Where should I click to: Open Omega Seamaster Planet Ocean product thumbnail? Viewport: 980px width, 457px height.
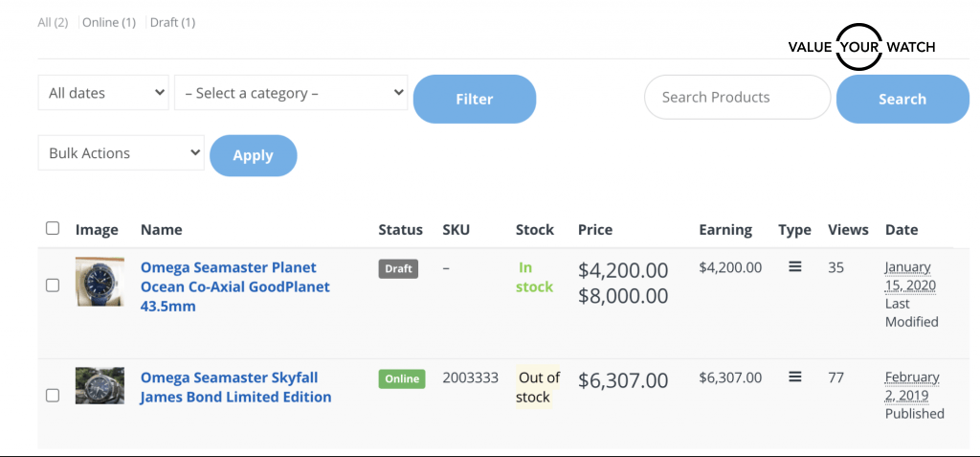pyautogui.click(x=100, y=282)
